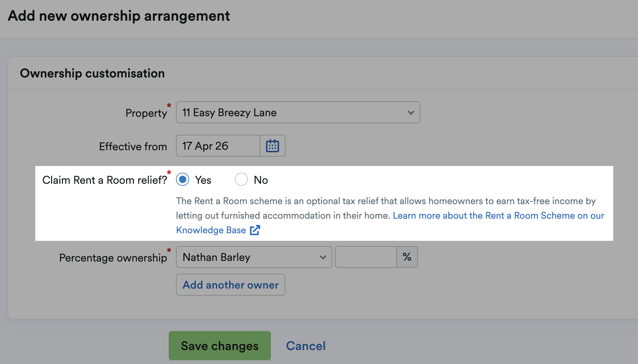Click Save changes button
638x364 pixels.
coord(220,346)
